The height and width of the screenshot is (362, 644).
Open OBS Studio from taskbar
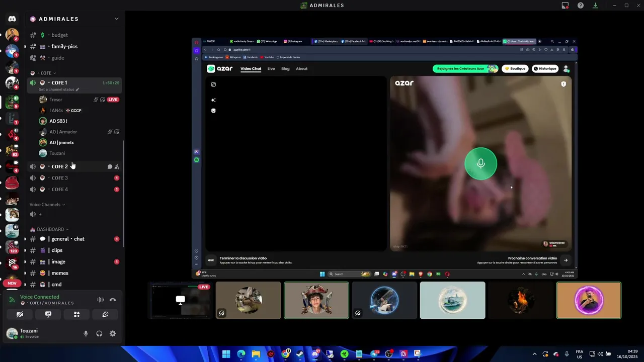point(388,354)
